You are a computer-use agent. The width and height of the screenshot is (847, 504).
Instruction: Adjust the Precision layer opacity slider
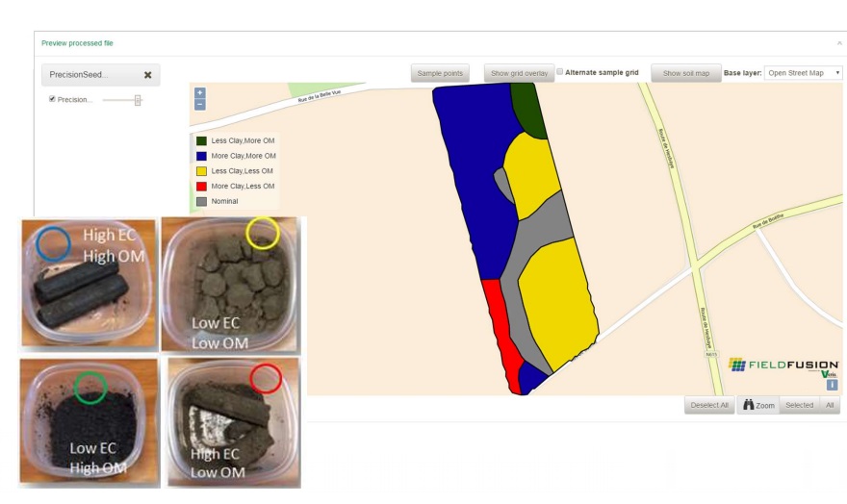(x=138, y=100)
